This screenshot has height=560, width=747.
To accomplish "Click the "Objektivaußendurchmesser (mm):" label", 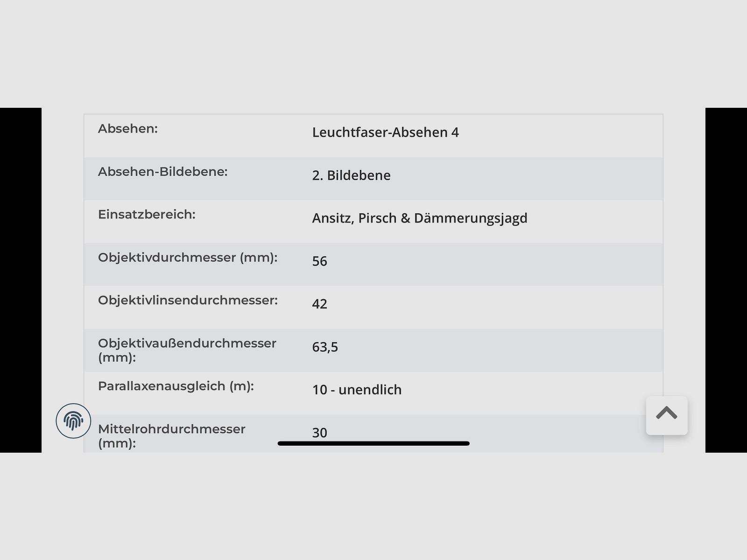I will 187,350.
